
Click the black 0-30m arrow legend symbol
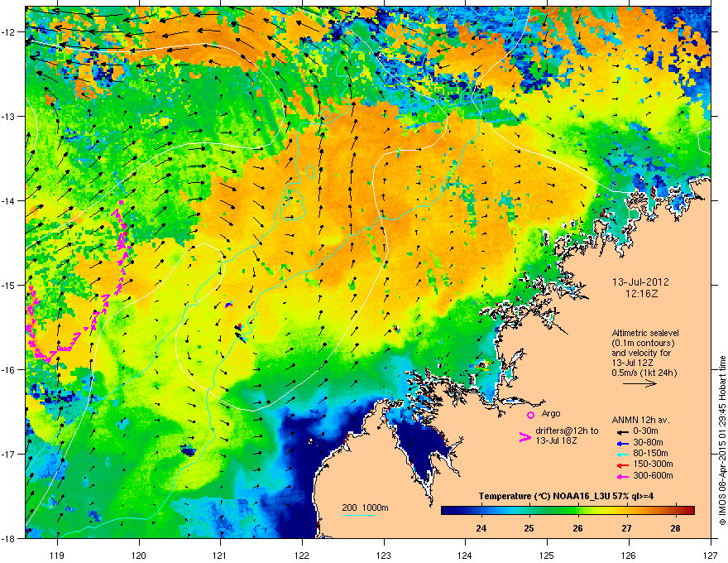coord(622,431)
